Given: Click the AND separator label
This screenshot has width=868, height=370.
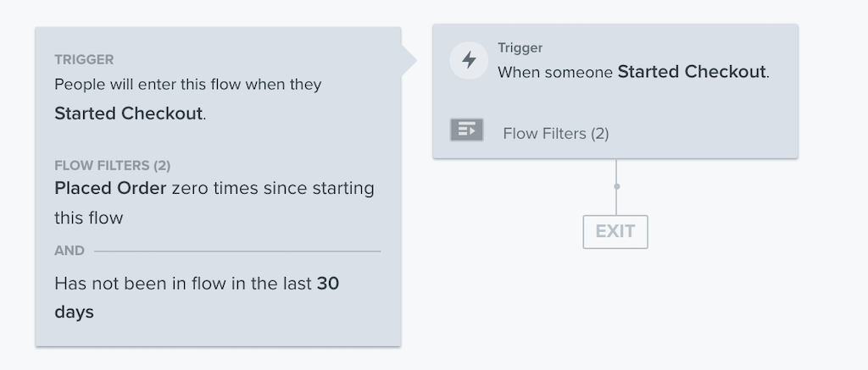Looking at the screenshot, I should pos(70,251).
